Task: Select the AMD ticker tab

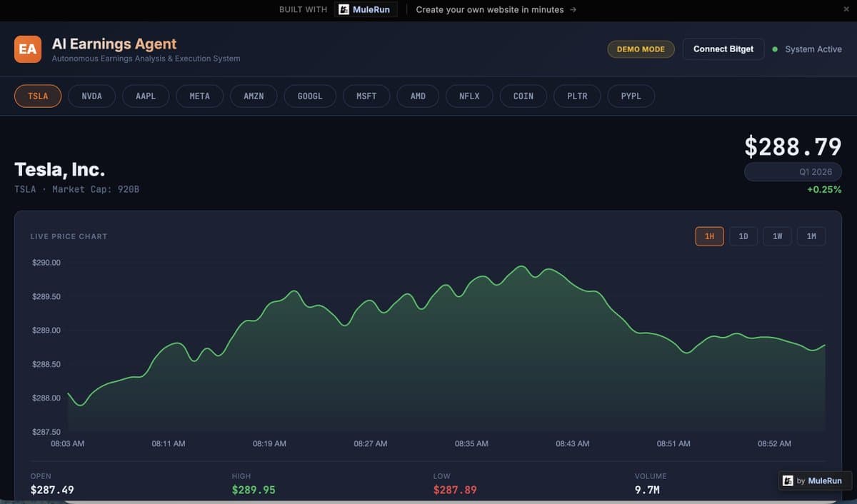Action: (x=418, y=96)
